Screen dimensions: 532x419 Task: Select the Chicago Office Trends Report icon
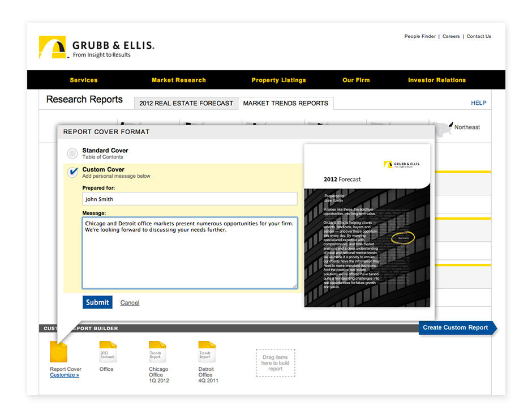(x=157, y=352)
